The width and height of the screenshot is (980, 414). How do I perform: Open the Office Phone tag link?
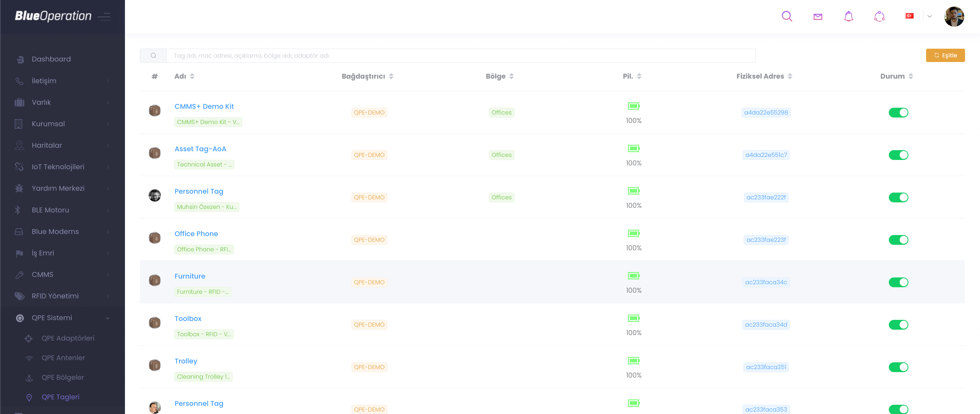click(x=196, y=234)
